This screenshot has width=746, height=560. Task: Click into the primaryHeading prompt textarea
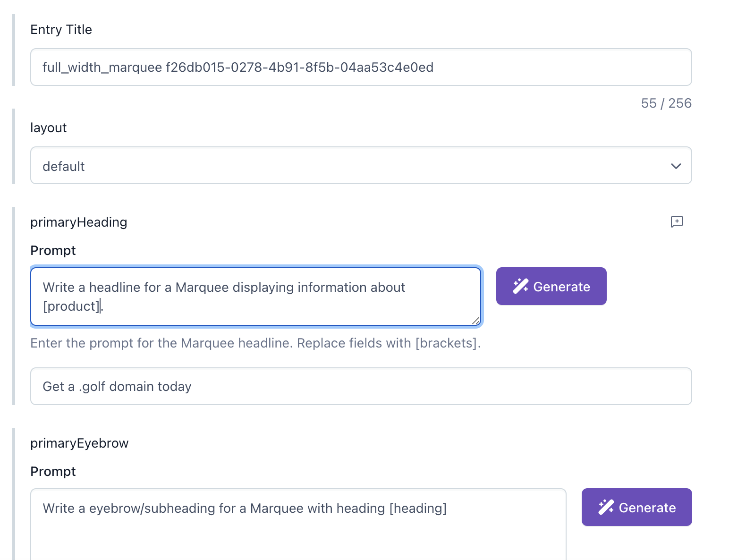pos(255,297)
